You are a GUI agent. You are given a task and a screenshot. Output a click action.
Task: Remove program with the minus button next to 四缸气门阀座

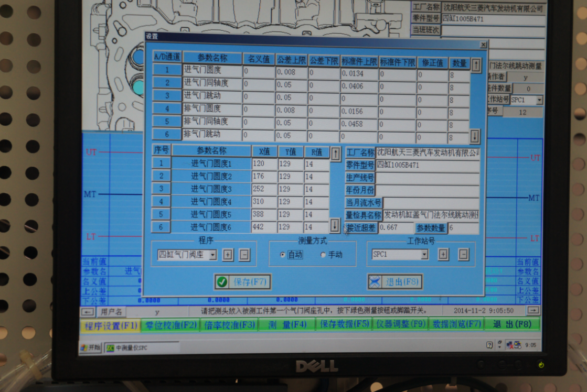coord(244,255)
